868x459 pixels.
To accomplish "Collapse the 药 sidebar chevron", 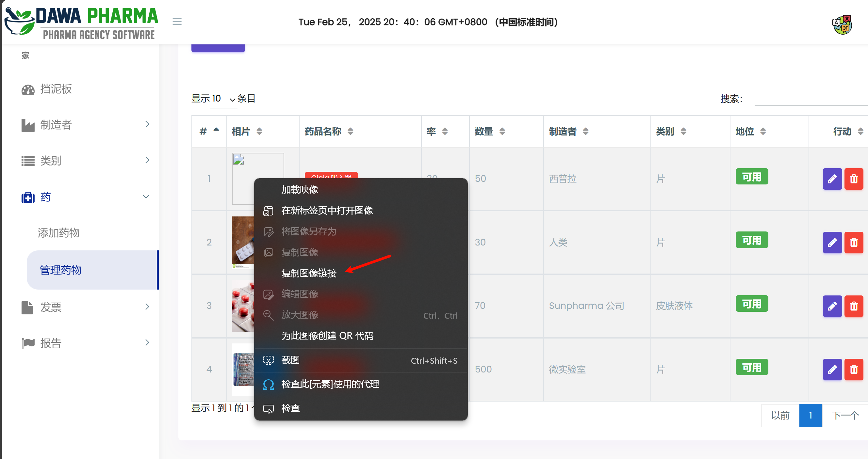I will tap(146, 197).
